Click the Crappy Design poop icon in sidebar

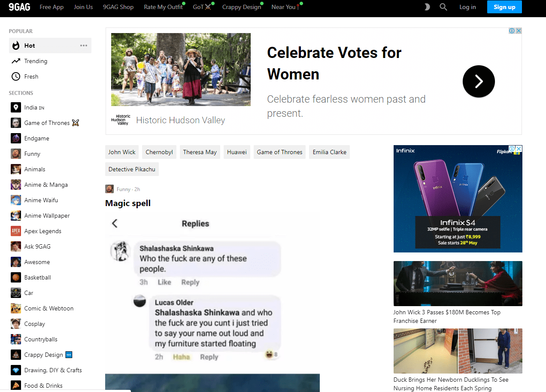16,355
